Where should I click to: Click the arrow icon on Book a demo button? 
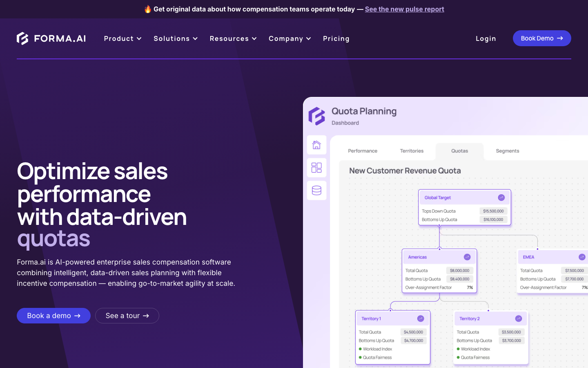(x=77, y=316)
